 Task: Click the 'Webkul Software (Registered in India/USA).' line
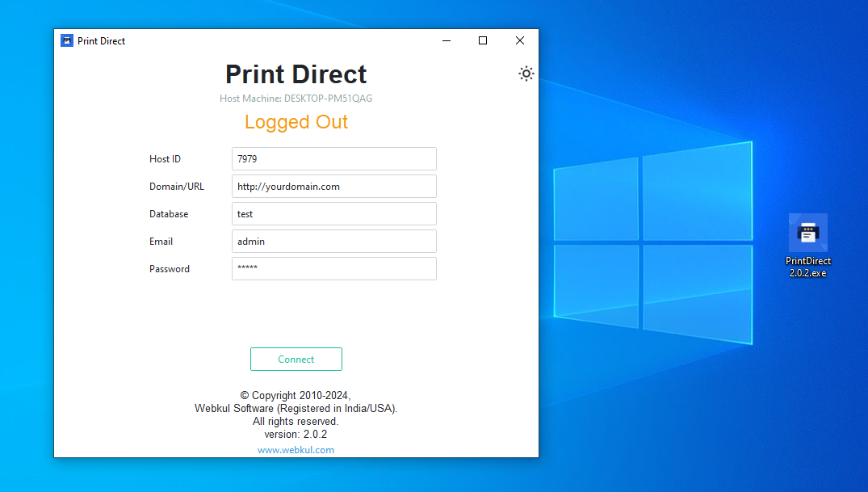296,408
